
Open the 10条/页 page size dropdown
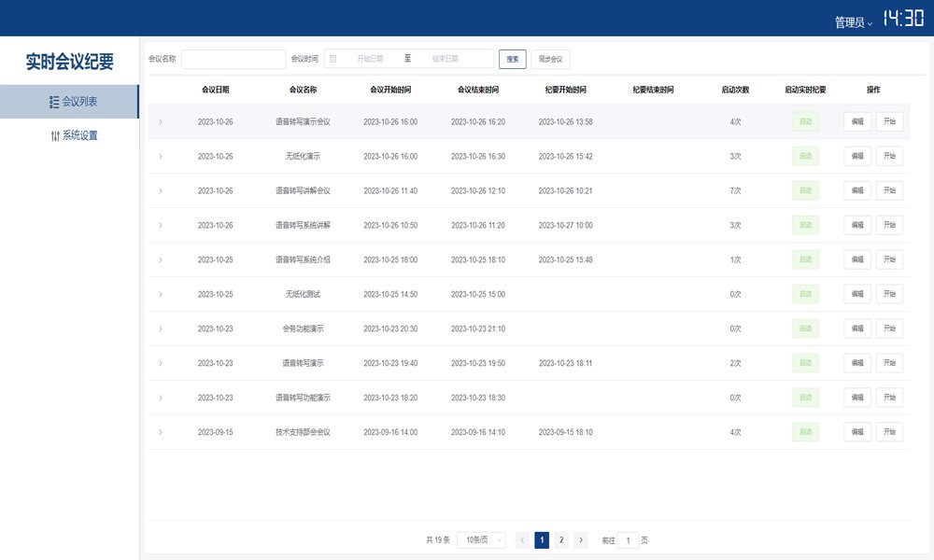[481, 539]
